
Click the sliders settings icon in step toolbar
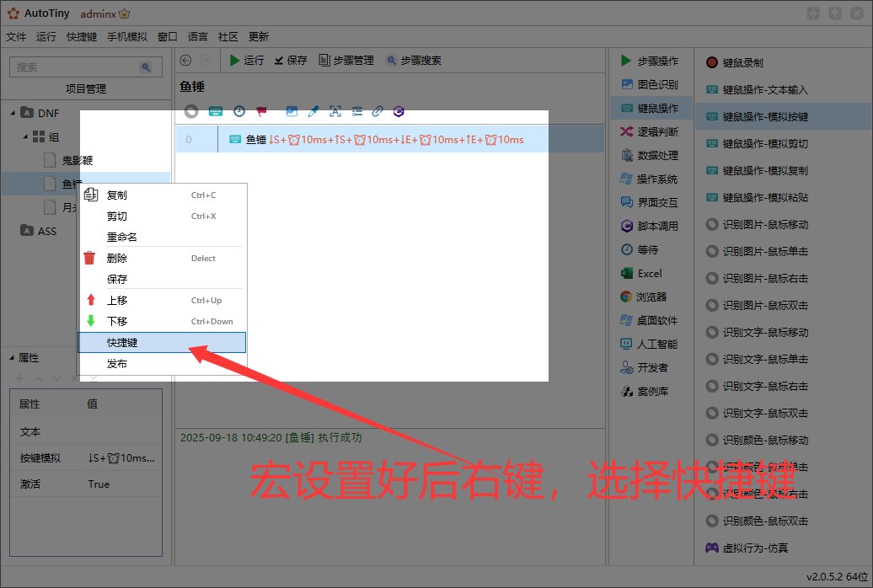(x=357, y=111)
